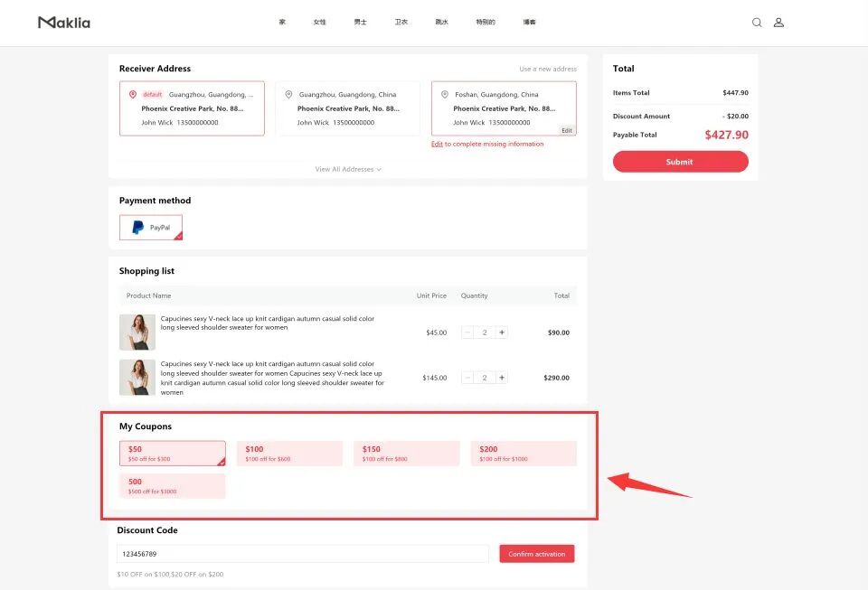Open the 男士 men menu item
The width and height of the screenshot is (868, 590).
pyautogui.click(x=361, y=22)
